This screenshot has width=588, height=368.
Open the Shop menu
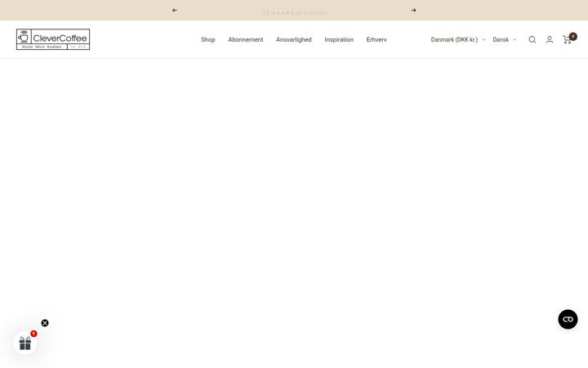[x=208, y=40]
